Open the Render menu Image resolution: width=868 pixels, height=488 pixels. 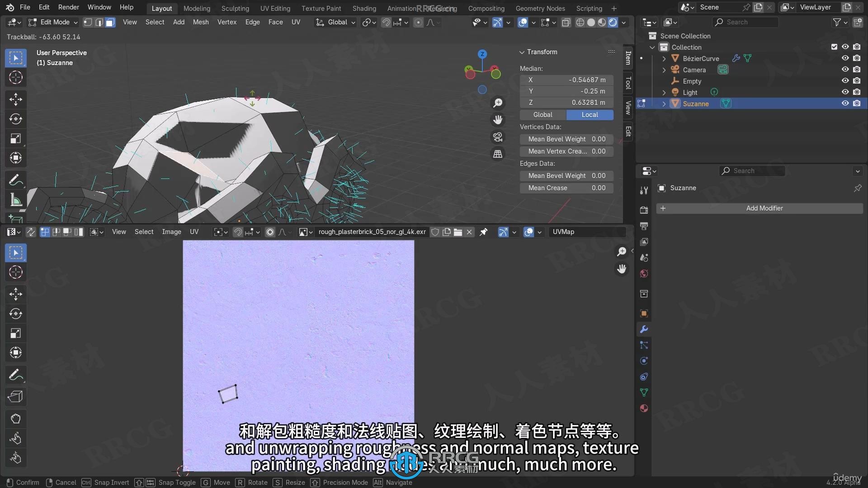[68, 7]
